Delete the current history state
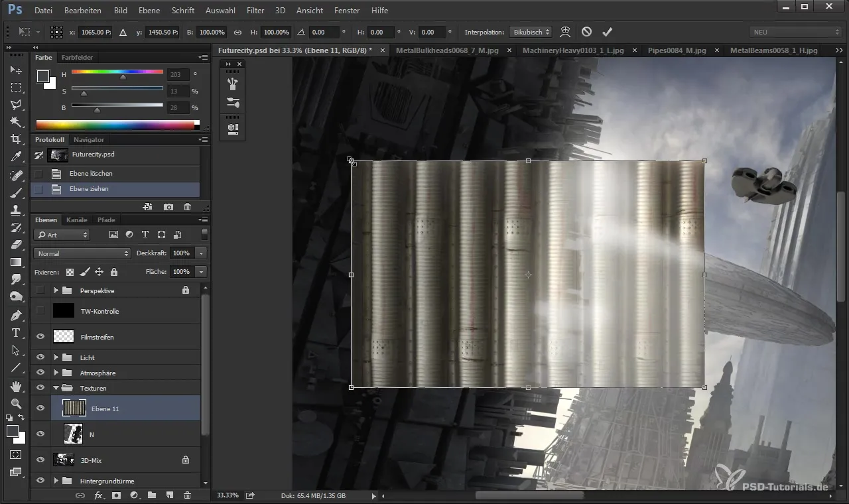This screenshot has height=504, width=849. [187, 208]
